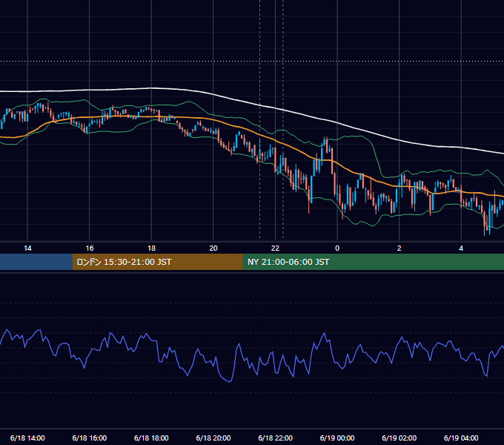Click the blue session bar before ロンドン
Viewport: 504px width, 445px height.
coord(36,262)
